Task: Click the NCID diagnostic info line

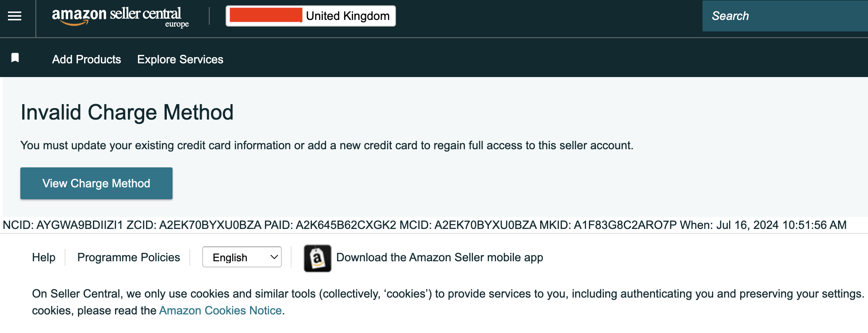Action: 425,225
